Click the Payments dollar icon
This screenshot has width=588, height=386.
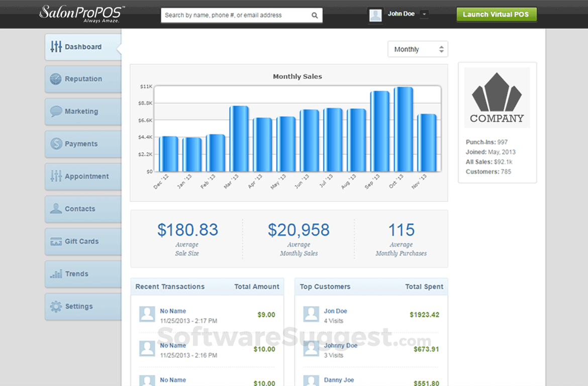click(55, 144)
